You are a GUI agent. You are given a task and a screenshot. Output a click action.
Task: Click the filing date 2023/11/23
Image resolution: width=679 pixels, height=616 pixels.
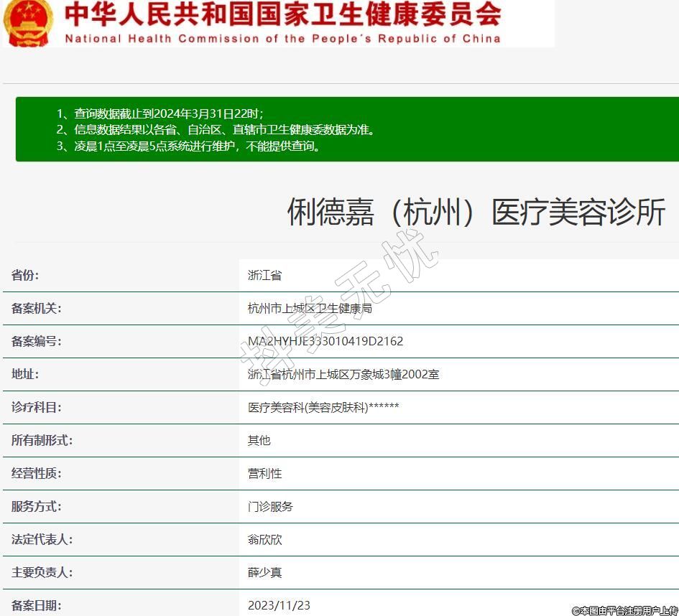279,605
